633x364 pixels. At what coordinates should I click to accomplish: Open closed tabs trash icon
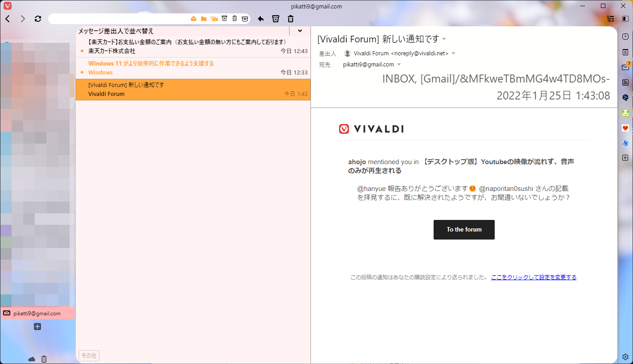[44, 359]
